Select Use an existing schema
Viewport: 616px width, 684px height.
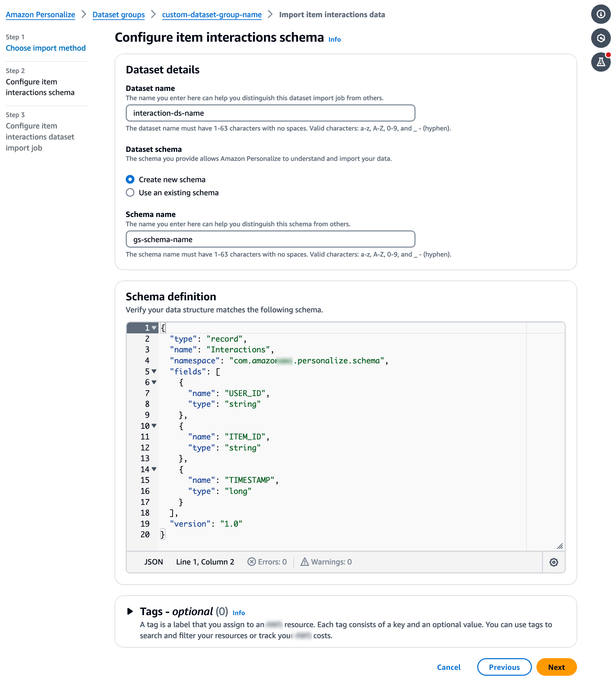130,193
